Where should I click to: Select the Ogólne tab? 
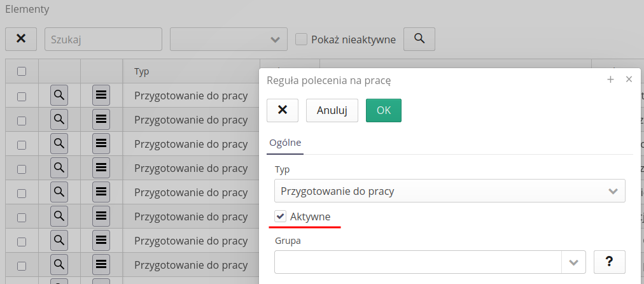pos(285,143)
